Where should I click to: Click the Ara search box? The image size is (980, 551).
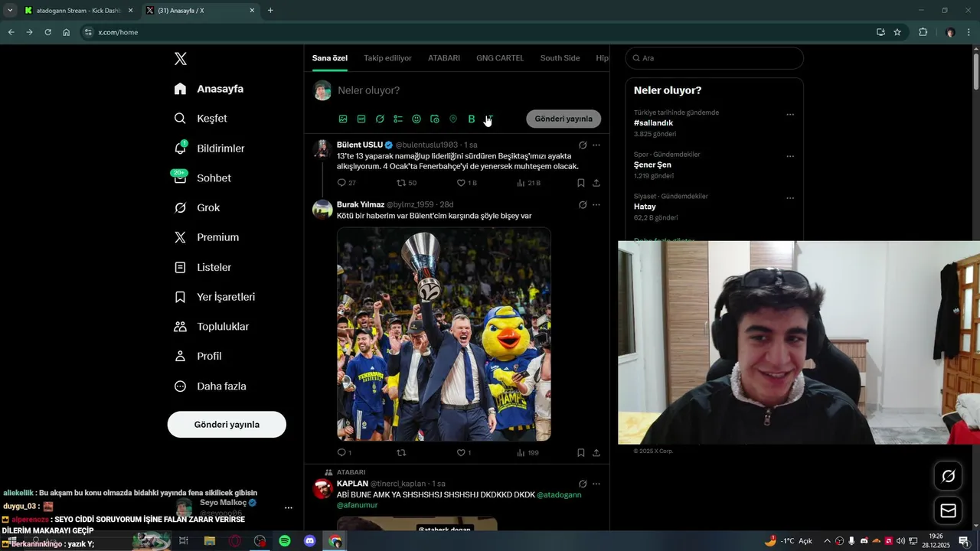pyautogui.click(x=714, y=58)
